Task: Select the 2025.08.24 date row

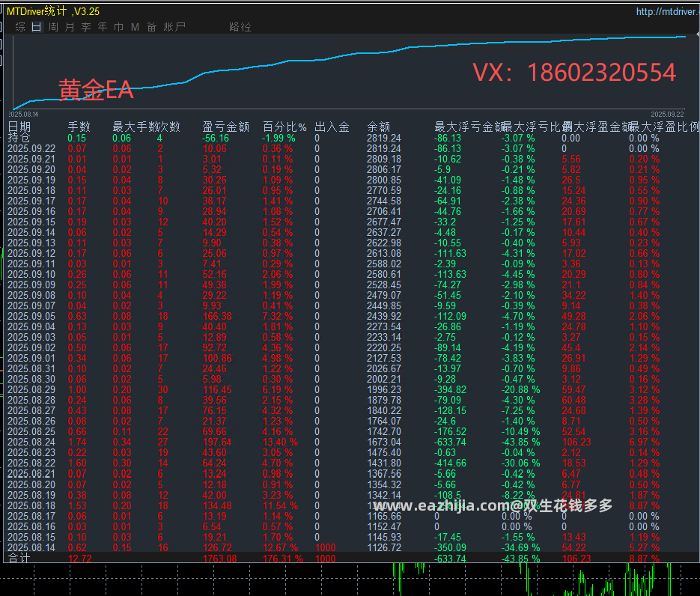Action: pyautogui.click(x=31, y=443)
